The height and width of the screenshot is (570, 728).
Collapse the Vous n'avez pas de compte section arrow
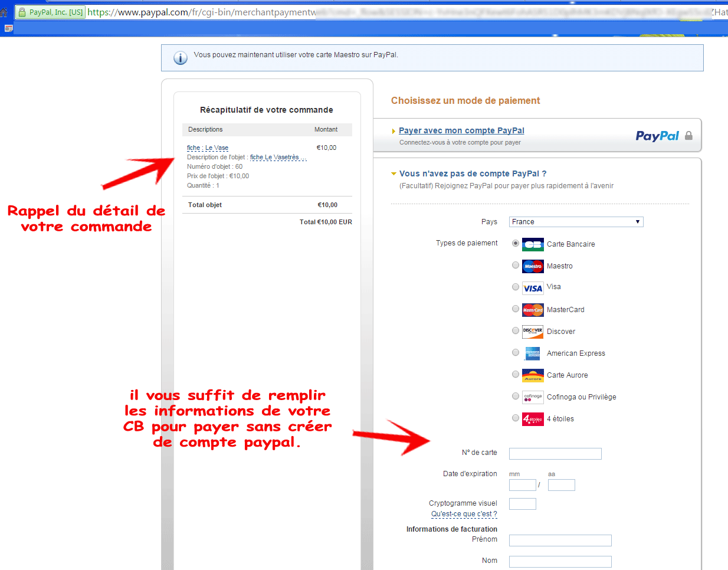[393, 174]
